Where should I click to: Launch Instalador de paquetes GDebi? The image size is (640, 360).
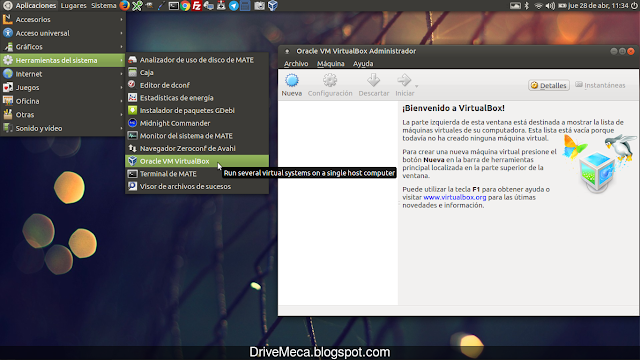197,110
